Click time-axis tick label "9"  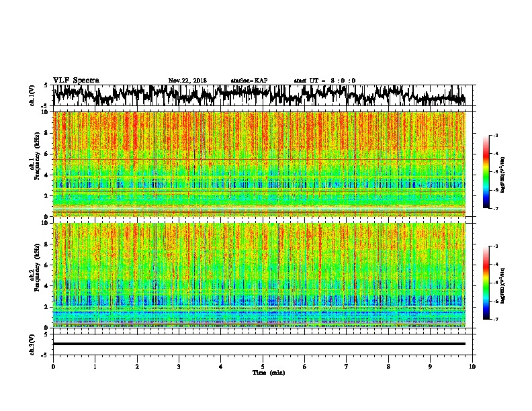pos(430,367)
